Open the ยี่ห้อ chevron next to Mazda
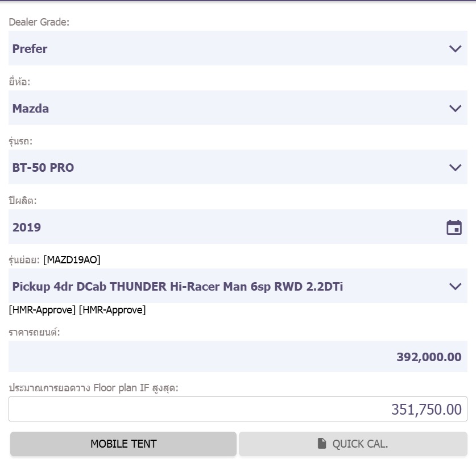Viewport: 476px width, 459px height. [x=455, y=108]
